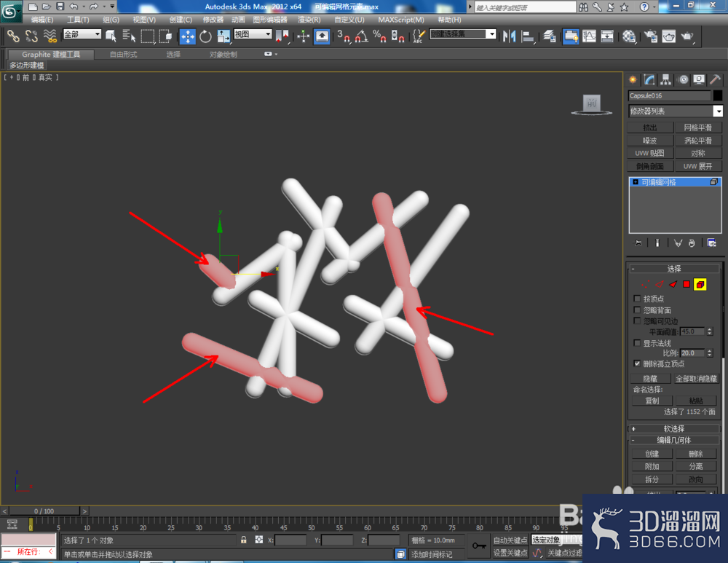This screenshot has height=563, width=728.
Task: Open the 全部 selection filter dropdown
Action: [x=82, y=34]
